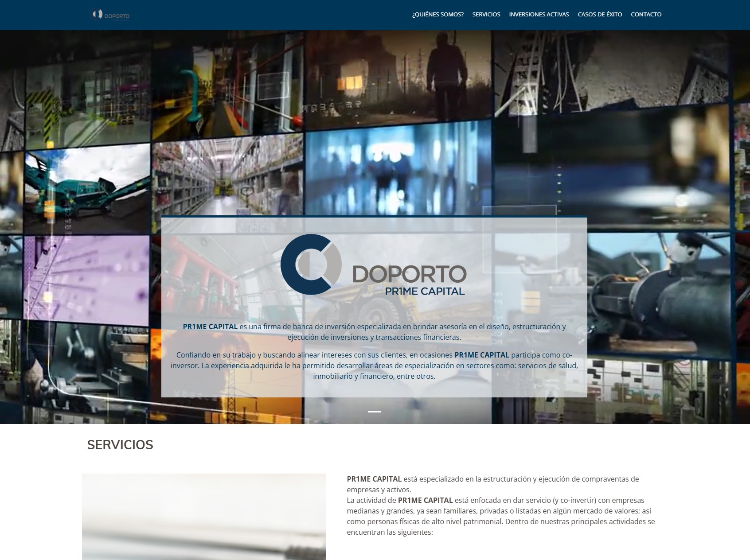
Task: Click bold PR1ME CAPITAL after "La actividad de"
Action: [425, 500]
